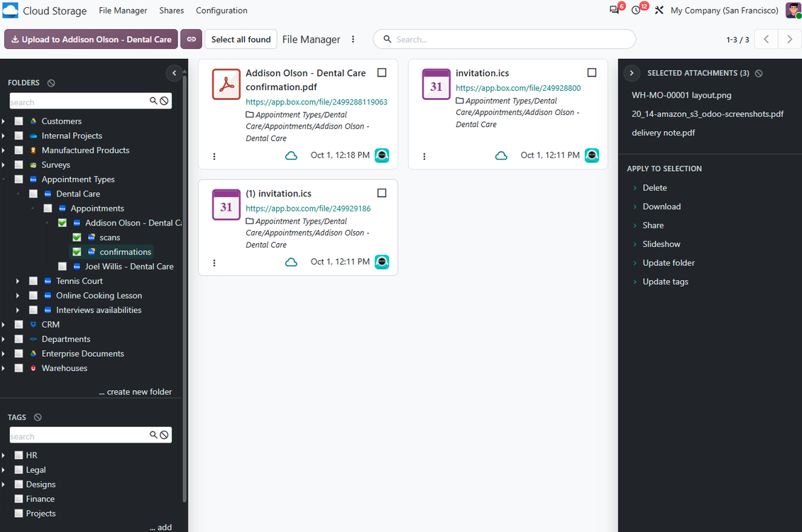The width and height of the screenshot is (802, 532).
Task: Select the (1) invitation.ics card checkbox
Action: [x=382, y=193]
